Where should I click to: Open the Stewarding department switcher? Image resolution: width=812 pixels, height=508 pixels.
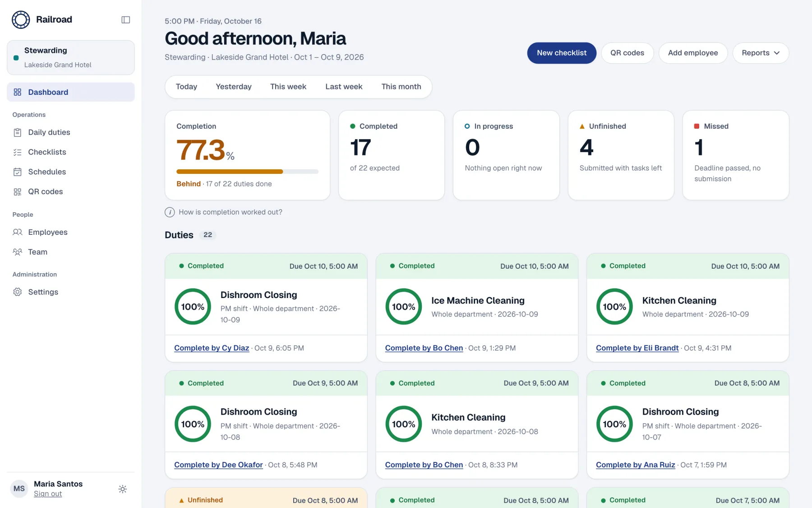71,57
